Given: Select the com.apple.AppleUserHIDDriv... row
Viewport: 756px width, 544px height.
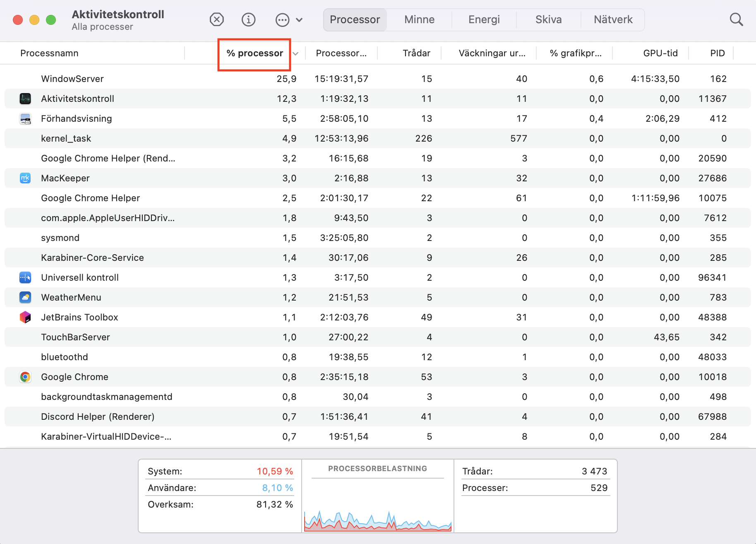Looking at the screenshot, I should [x=378, y=218].
